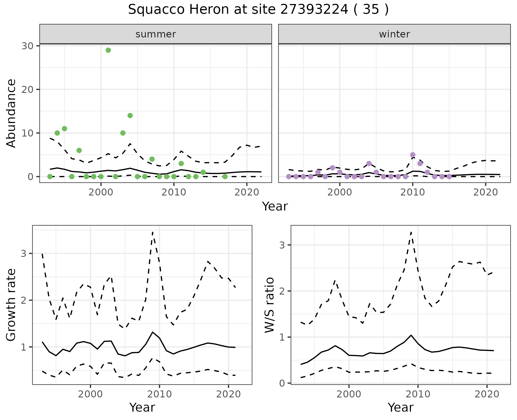Image resolution: width=517 pixels, height=420 pixels.
Task: Click the 30 tick label on the abundance axis
Action: [x=27, y=46]
